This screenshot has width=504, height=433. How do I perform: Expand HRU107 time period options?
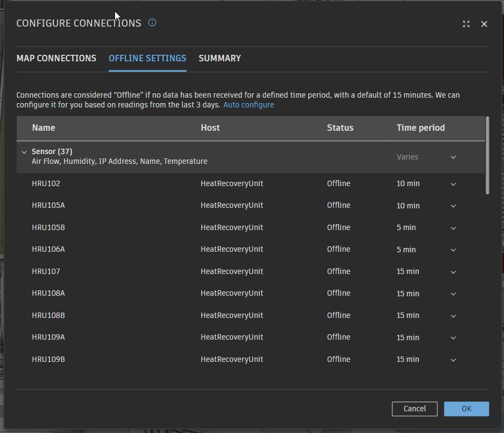(453, 272)
